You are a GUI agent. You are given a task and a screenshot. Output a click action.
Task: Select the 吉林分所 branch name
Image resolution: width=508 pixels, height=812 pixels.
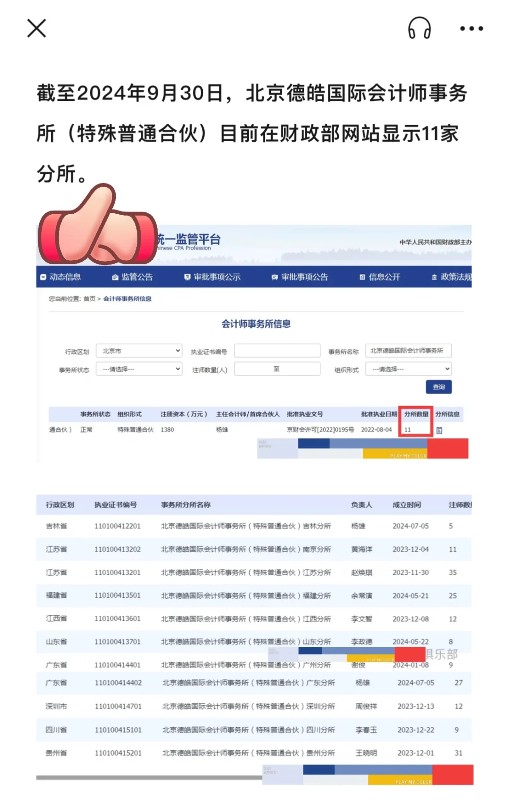(x=246, y=526)
